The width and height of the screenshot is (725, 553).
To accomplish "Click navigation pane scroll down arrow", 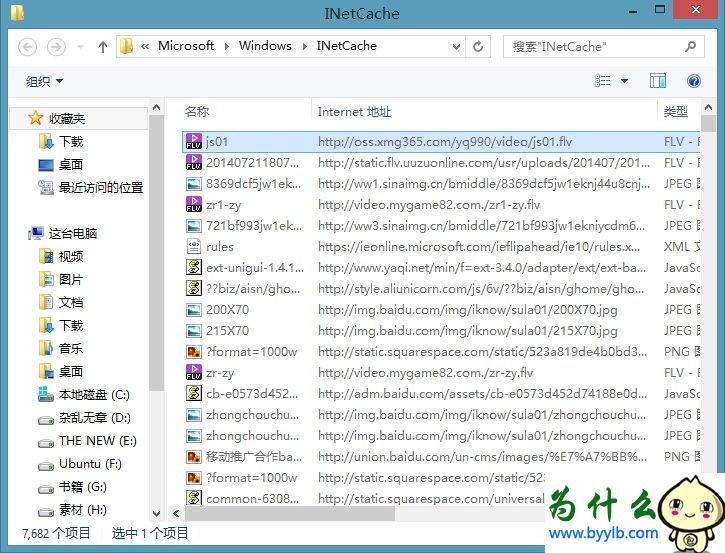I will (156, 513).
